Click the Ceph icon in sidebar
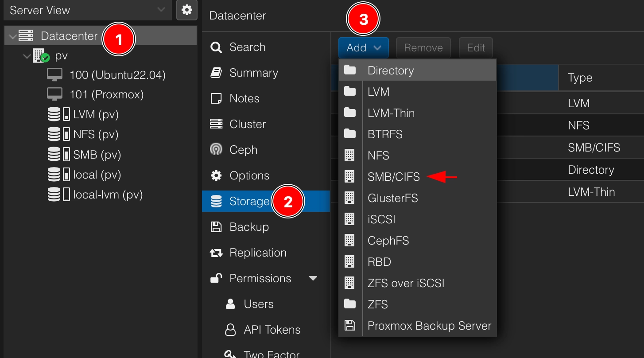The height and width of the screenshot is (358, 644). [x=216, y=150]
